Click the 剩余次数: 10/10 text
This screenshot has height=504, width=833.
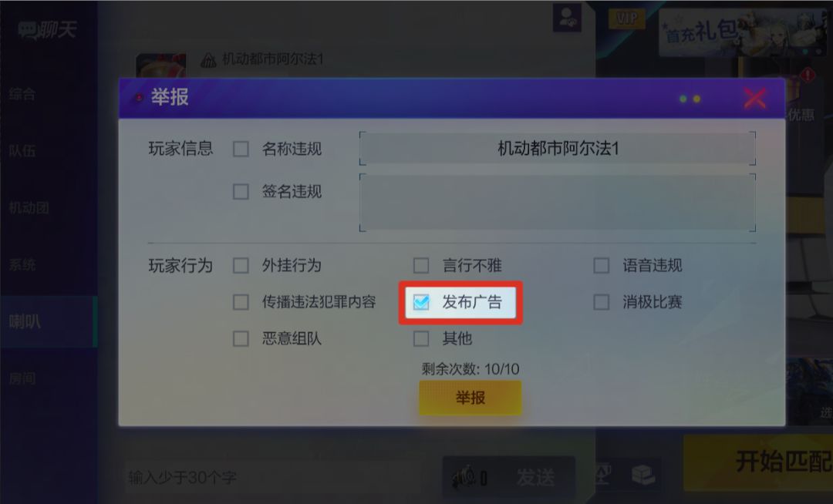point(470,368)
